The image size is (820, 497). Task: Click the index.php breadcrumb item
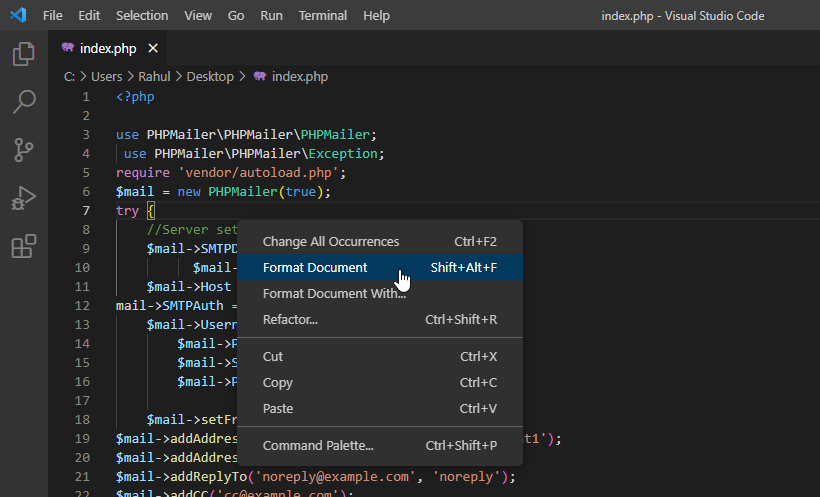point(299,76)
